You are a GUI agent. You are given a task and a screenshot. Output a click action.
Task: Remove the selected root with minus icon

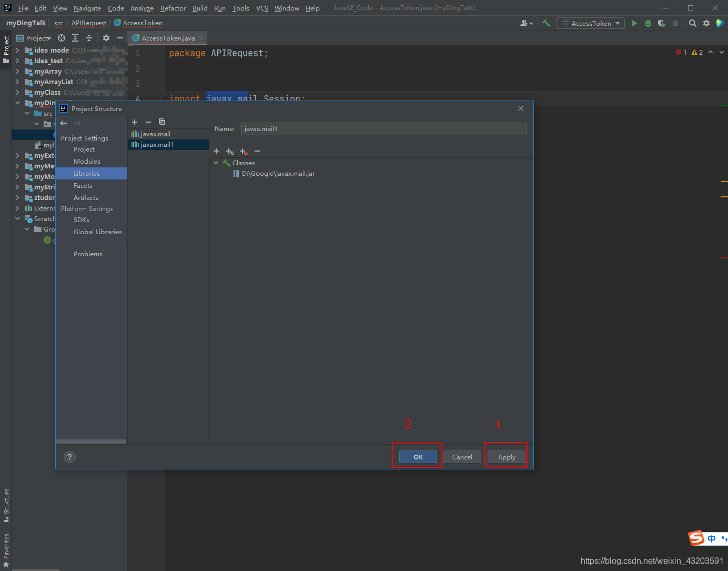257,151
